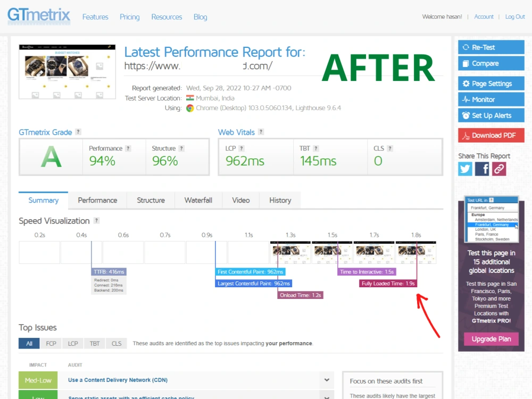Viewport: 532px width, 399px height.
Task: Open Page Settings with the gear icon
Action: 491,83
